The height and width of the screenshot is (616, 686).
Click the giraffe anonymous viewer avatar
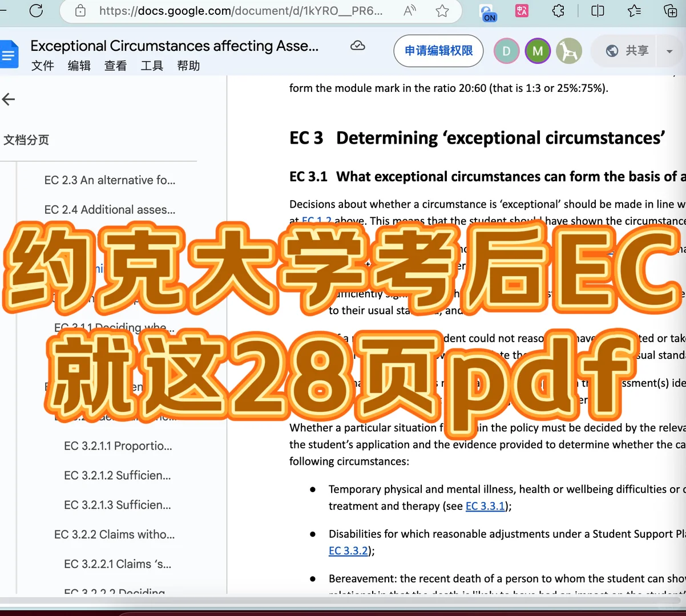pos(569,51)
